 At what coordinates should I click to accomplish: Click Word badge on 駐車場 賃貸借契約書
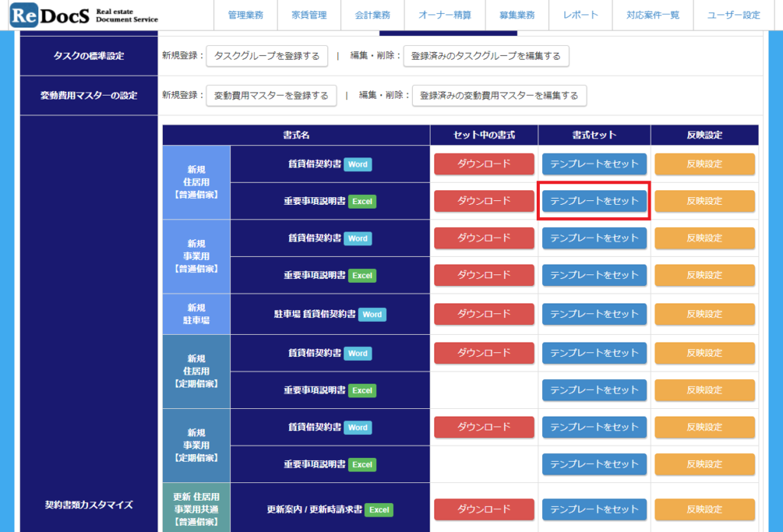pyautogui.click(x=372, y=314)
